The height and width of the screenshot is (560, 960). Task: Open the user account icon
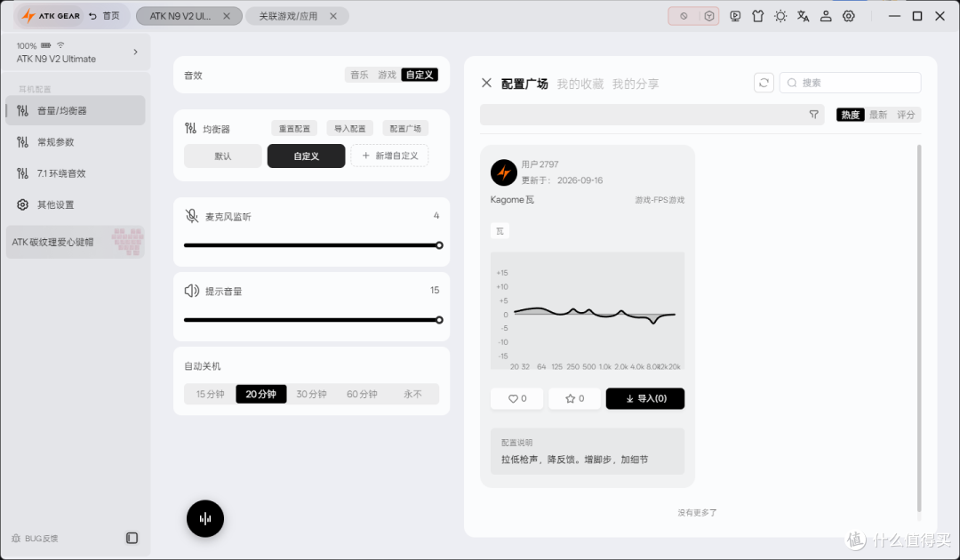point(826,16)
